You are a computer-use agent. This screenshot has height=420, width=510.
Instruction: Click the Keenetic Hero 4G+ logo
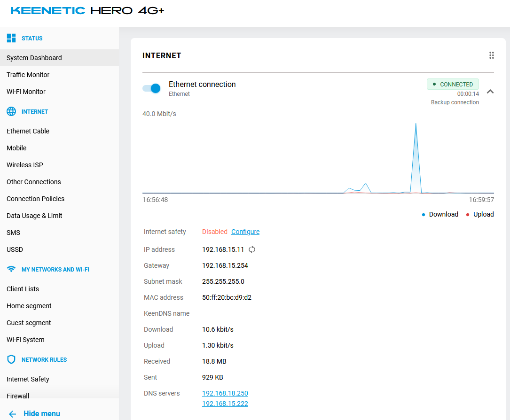pos(87,10)
